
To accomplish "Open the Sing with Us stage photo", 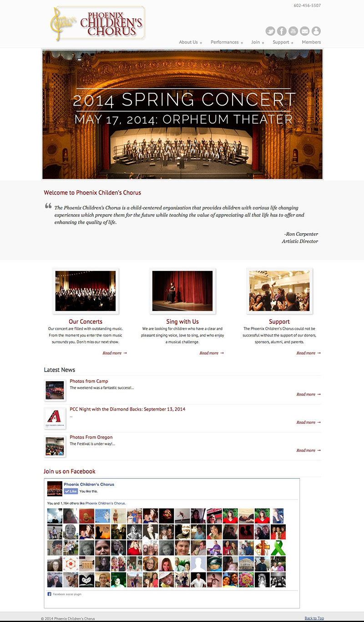I will [182, 291].
